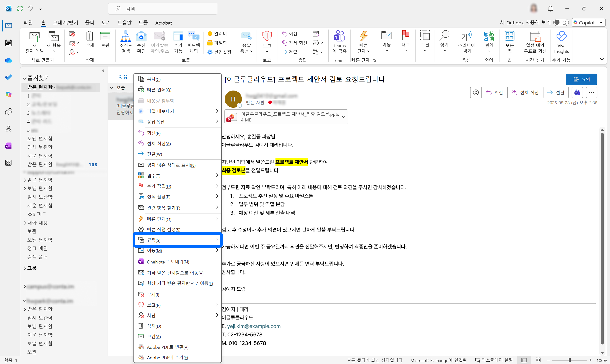Screen dimensions: 610x364
Task: Open the To Do checkmark app in sidebar
Action: [x=9, y=77]
